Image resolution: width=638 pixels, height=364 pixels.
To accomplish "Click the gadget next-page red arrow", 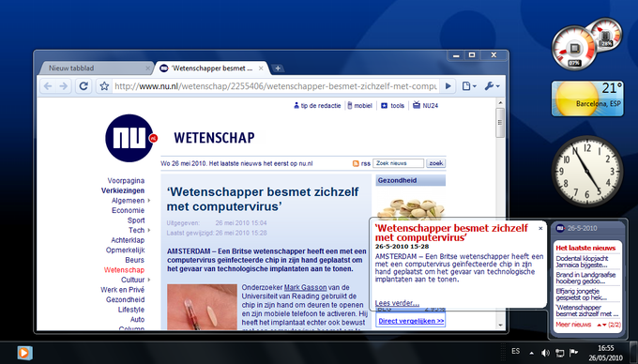I will coord(604,325).
